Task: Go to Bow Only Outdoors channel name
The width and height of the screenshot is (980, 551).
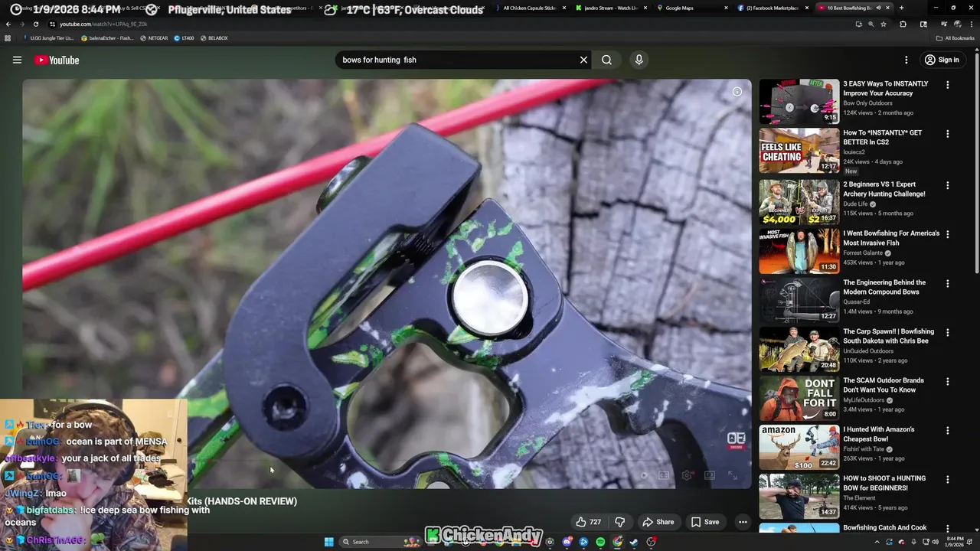Action: [x=867, y=103]
